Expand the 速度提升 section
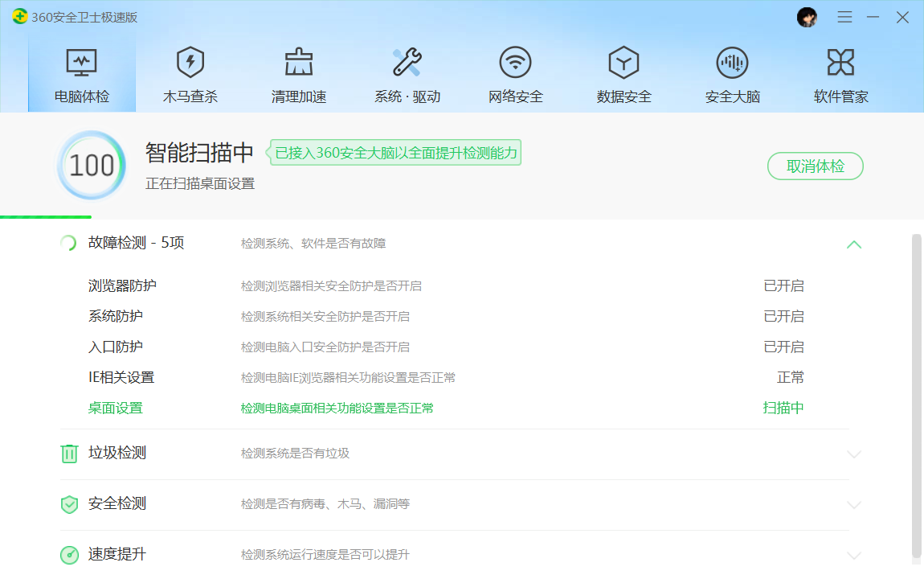Image resolution: width=924 pixels, height=583 pixels. 854,556
